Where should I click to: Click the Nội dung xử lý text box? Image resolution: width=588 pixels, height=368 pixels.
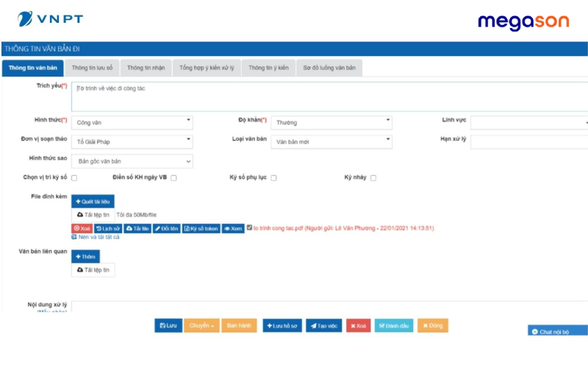[329, 306]
